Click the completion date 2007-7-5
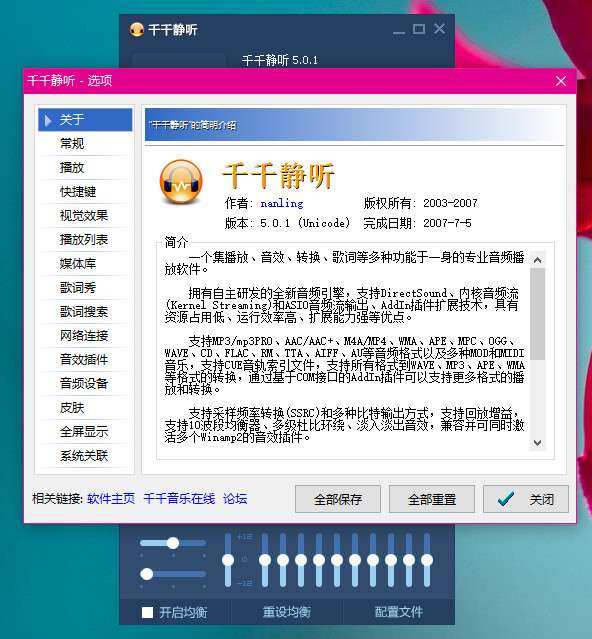Image resolution: width=592 pixels, height=639 pixels. click(447, 223)
